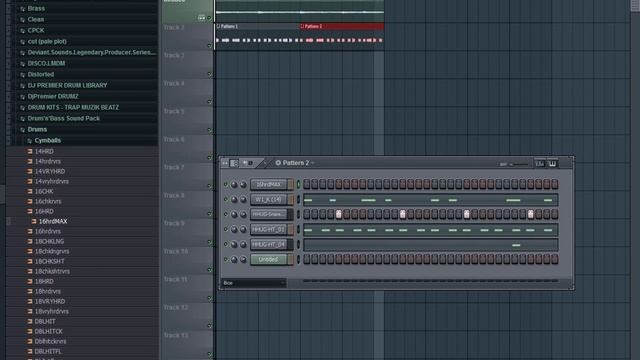The height and width of the screenshot is (360, 640).
Task: Click the volume knob of 16hrdMAX channel
Action: tap(243, 184)
